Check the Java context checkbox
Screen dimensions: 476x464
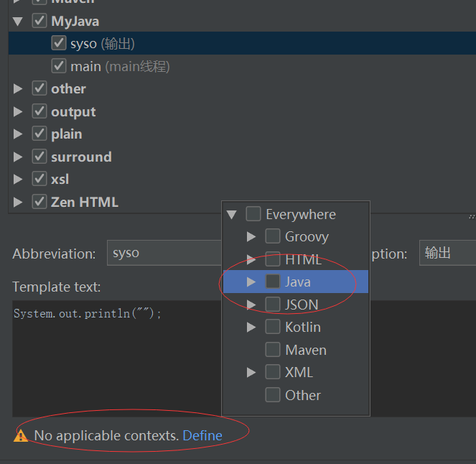pyautogui.click(x=273, y=282)
